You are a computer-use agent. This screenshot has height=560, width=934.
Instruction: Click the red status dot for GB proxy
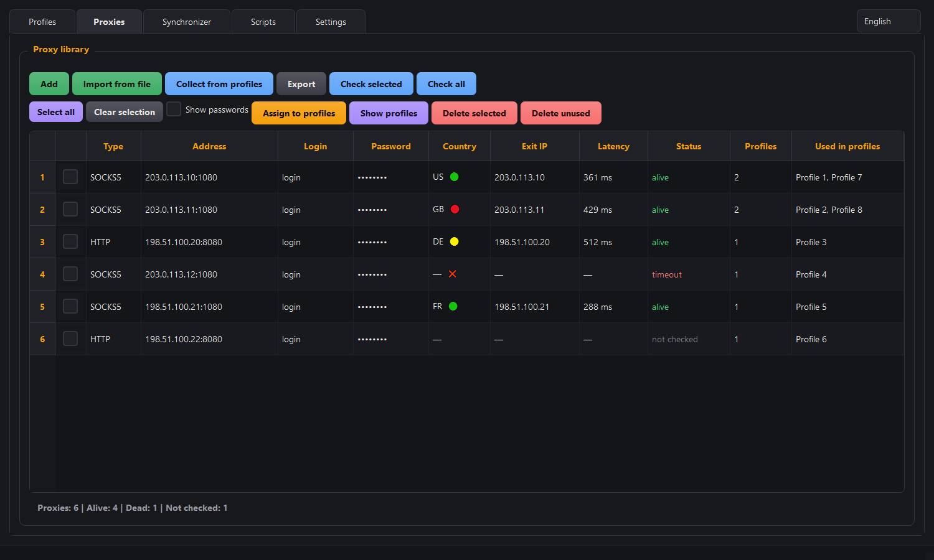pos(455,209)
